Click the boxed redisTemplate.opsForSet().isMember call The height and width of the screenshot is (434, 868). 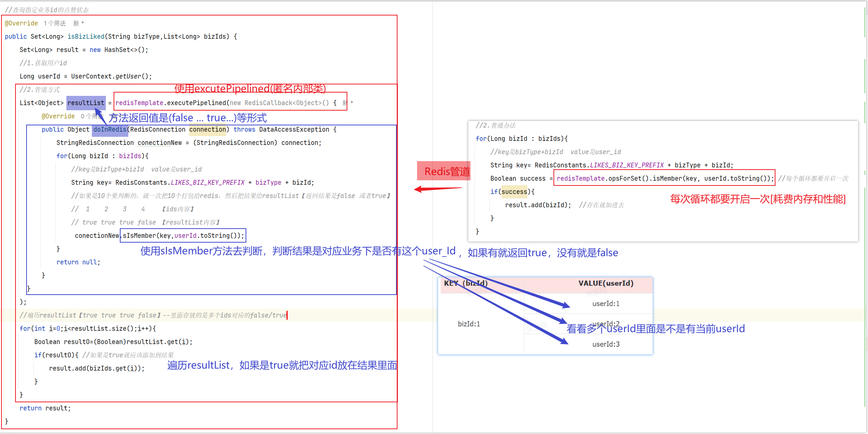[x=664, y=178]
